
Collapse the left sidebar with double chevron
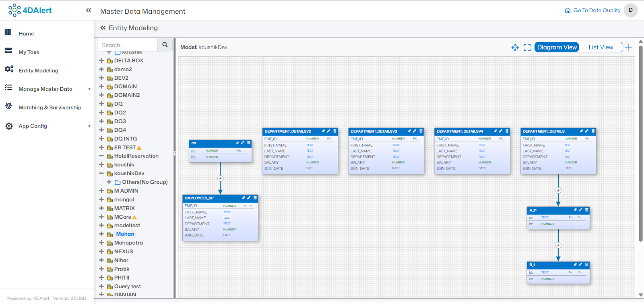coord(89,10)
